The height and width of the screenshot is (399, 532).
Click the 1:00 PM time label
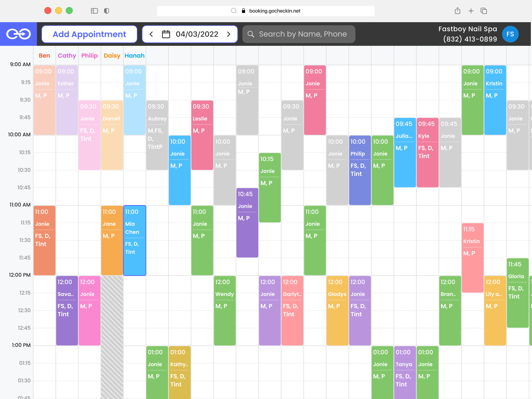(x=21, y=345)
